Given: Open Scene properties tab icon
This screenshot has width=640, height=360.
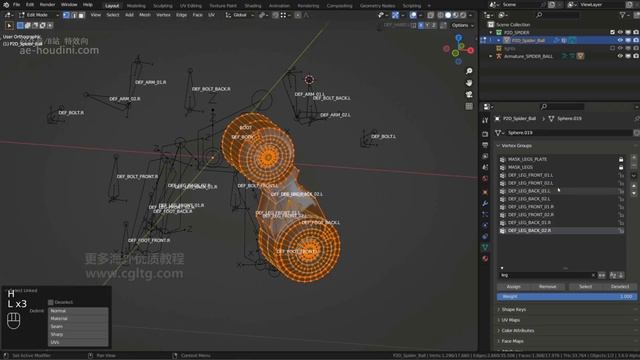Looking at the screenshot, I should [x=485, y=167].
